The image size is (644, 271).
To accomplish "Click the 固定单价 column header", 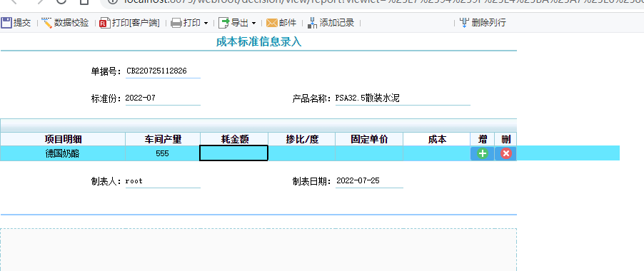I will (x=369, y=139).
